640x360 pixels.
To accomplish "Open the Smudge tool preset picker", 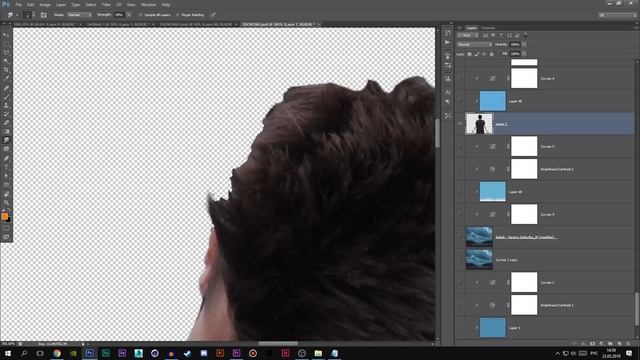I will point(12,15).
